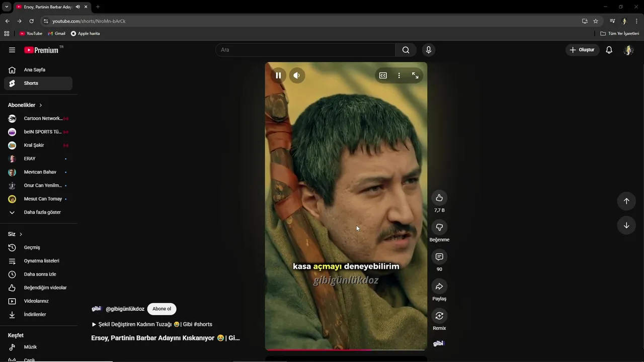This screenshot has width=644, height=362.
Task: Select Shorts in the sidebar
Action: coord(38,83)
